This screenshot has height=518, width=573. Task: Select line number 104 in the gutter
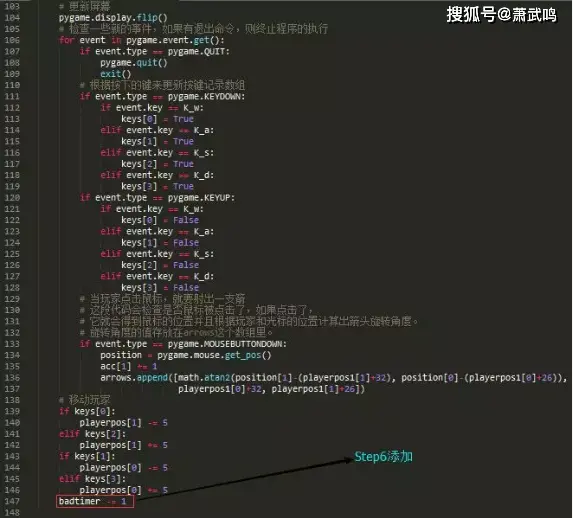point(12,18)
